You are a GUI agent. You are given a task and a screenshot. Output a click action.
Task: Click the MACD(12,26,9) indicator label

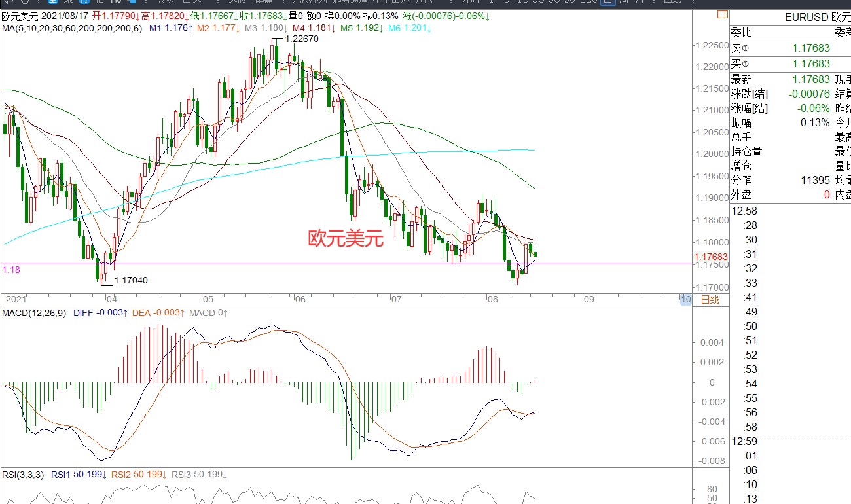pyautogui.click(x=34, y=314)
